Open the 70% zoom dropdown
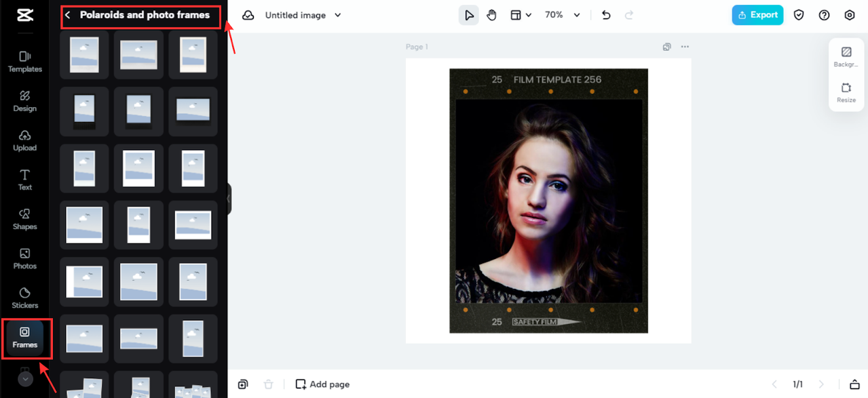This screenshot has width=868, height=398. 563,15
